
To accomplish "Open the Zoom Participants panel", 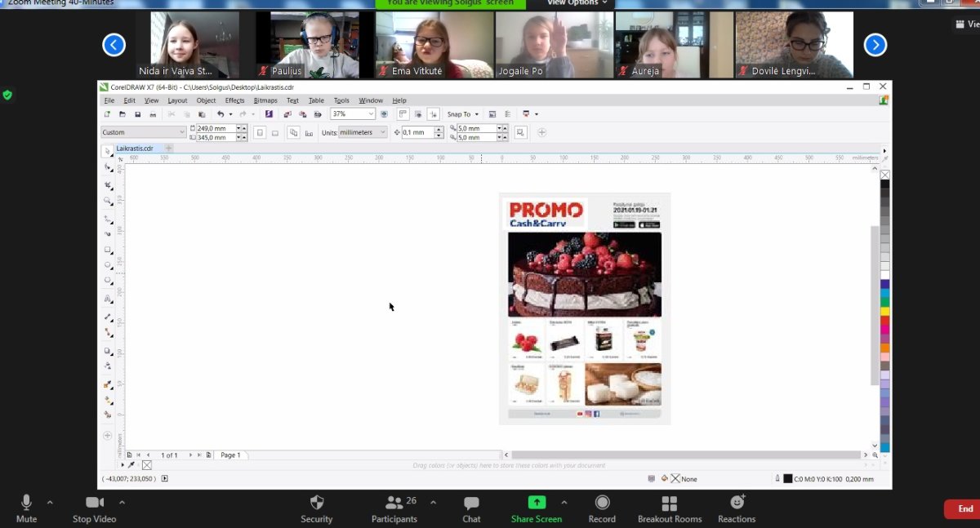I will 394,508.
